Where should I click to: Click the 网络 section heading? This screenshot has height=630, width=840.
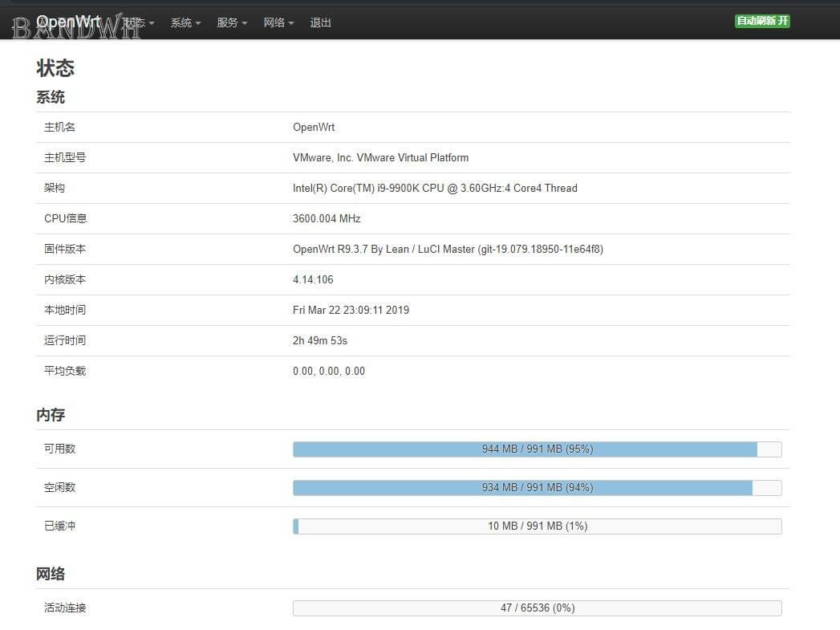point(51,573)
